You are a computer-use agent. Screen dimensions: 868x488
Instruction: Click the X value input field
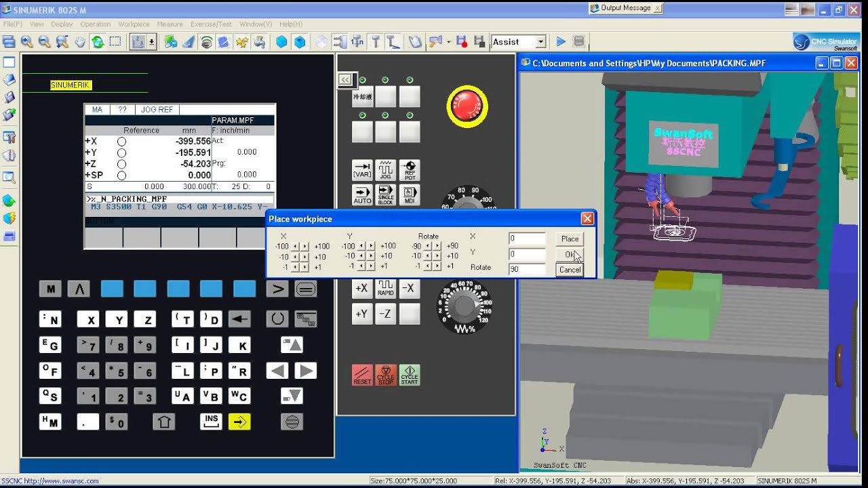(527, 239)
